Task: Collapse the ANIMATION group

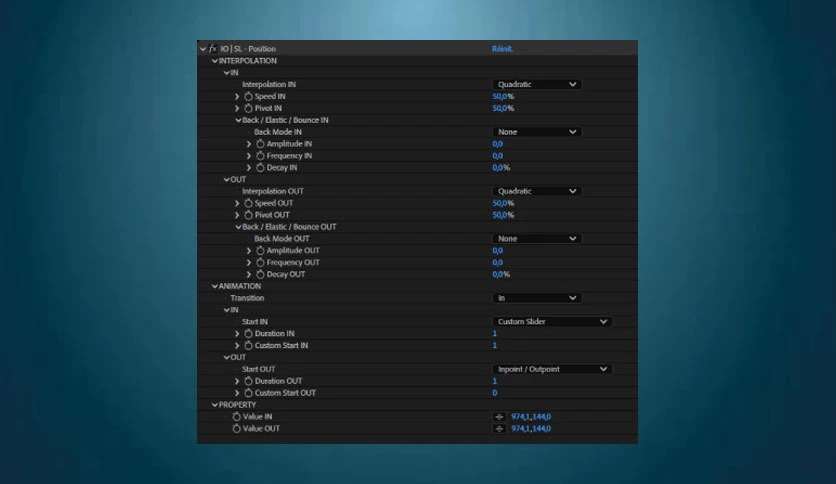Action: click(x=214, y=286)
